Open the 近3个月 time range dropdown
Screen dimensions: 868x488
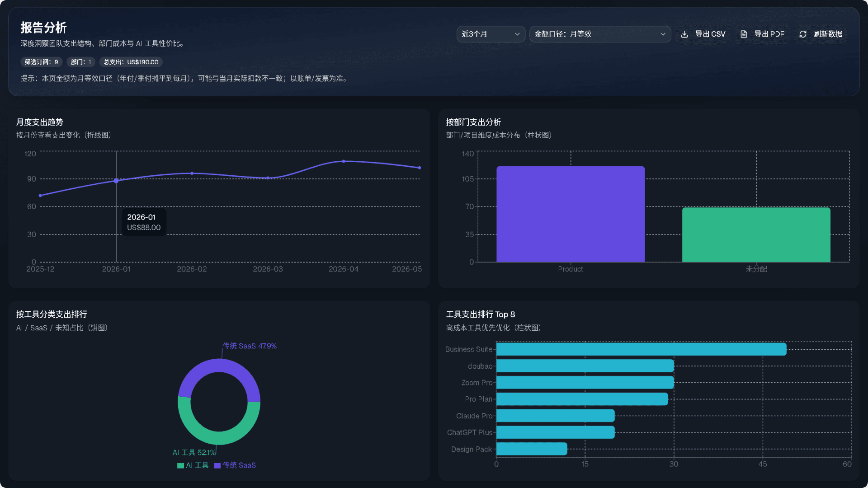(491, 34)
